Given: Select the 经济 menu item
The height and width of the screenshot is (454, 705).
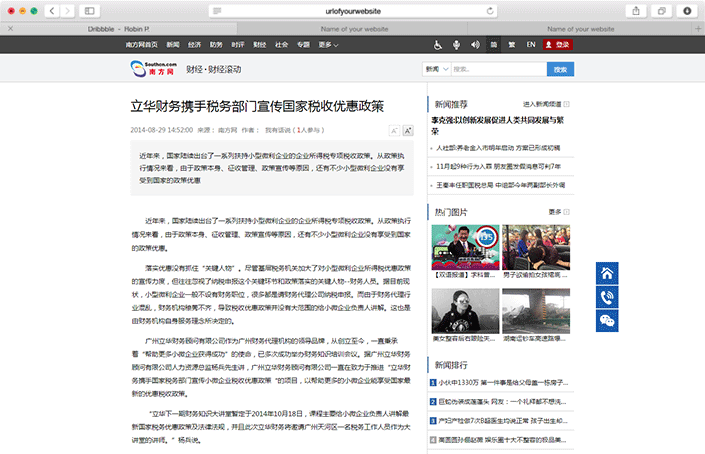Looking at the screenshot, I should point(194,45).
